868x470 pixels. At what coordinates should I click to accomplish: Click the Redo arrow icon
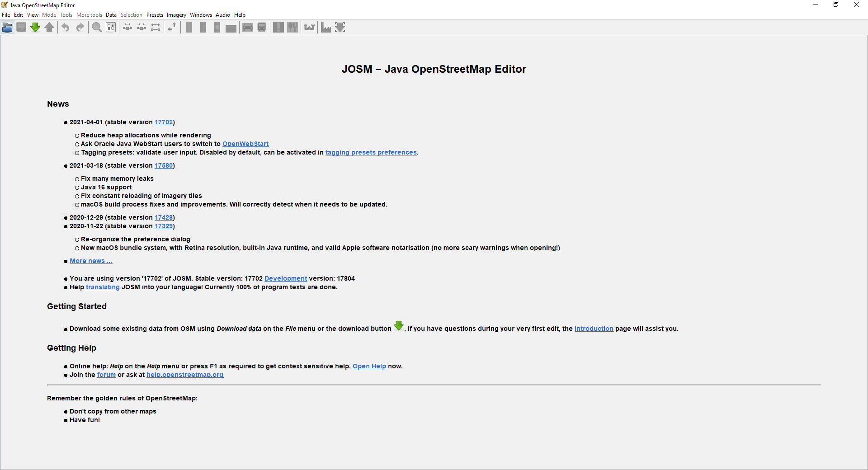point(80,28)
